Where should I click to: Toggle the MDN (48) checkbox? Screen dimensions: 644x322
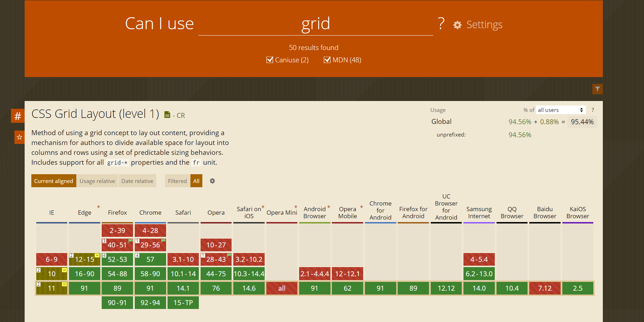(x=327, y=60)
